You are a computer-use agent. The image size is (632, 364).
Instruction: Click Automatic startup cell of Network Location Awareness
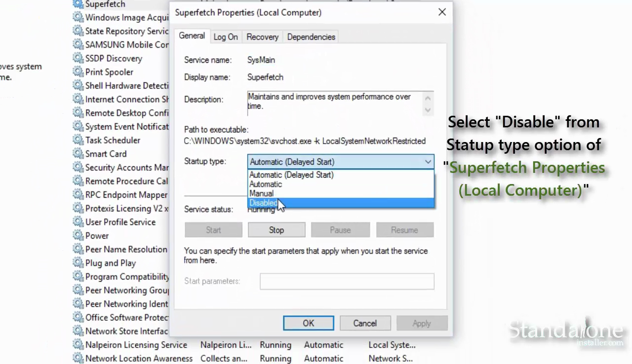(x=323, y=359)
